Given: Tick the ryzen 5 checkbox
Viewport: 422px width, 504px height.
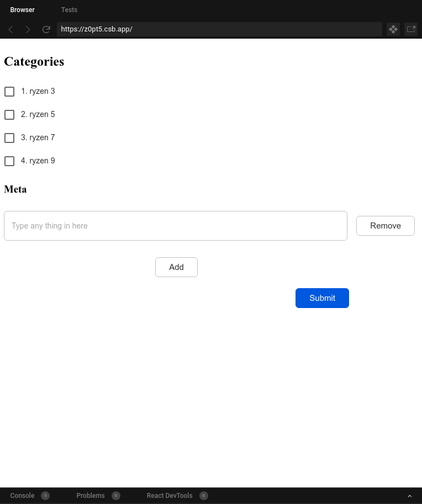Looking at the screenshot, I should coord(9,115).
